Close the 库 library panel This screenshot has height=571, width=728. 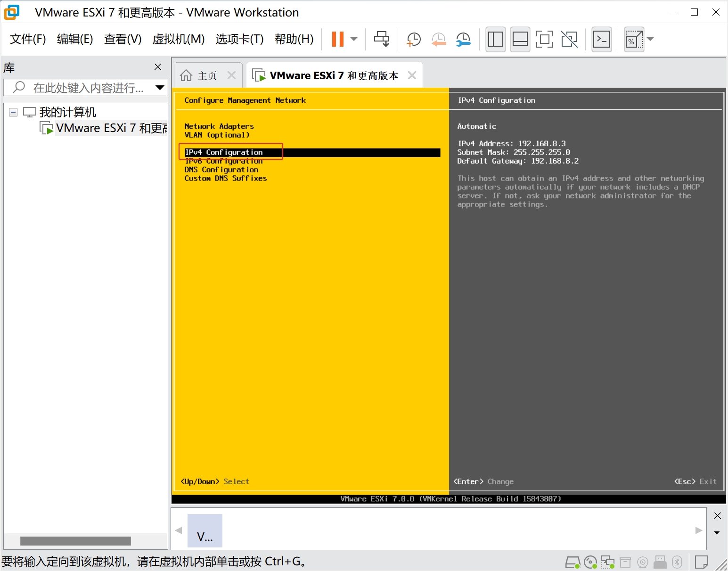pos(158,67)
